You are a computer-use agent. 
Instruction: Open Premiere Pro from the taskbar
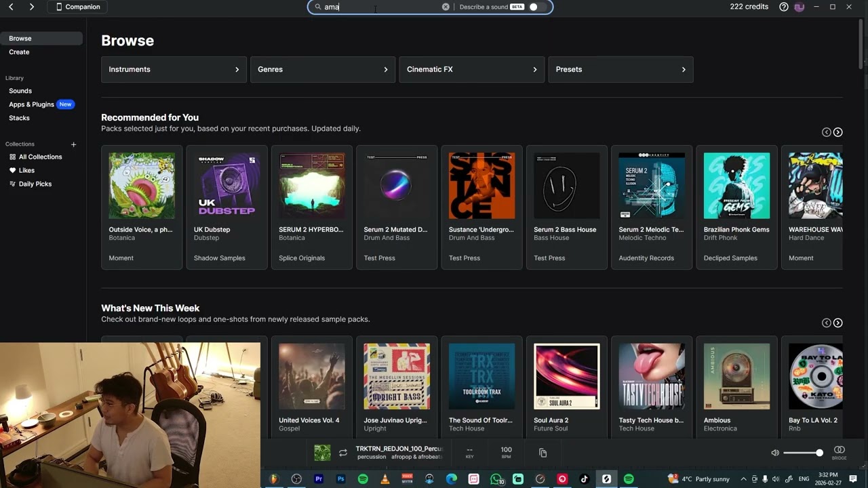(x=319, y=479)
